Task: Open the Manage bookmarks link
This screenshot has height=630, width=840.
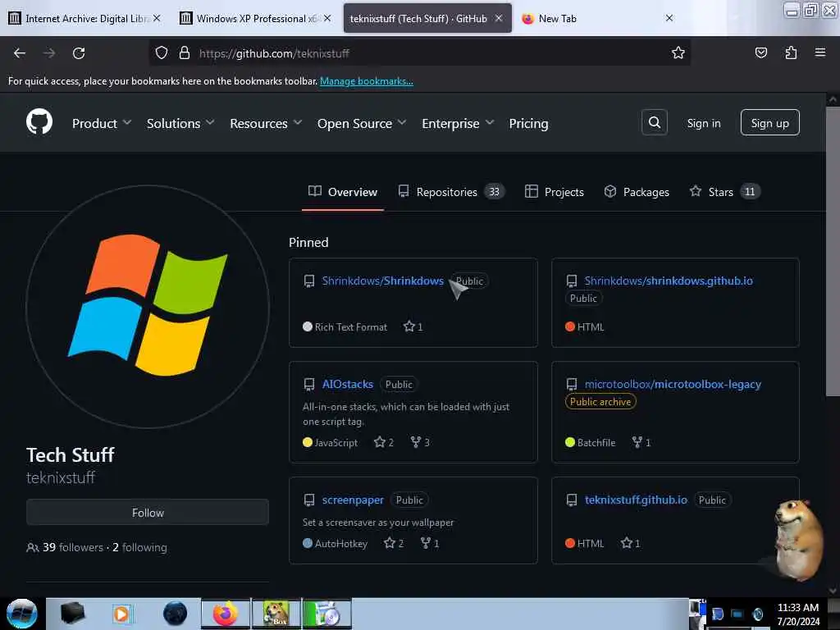Action: (367, 81)
